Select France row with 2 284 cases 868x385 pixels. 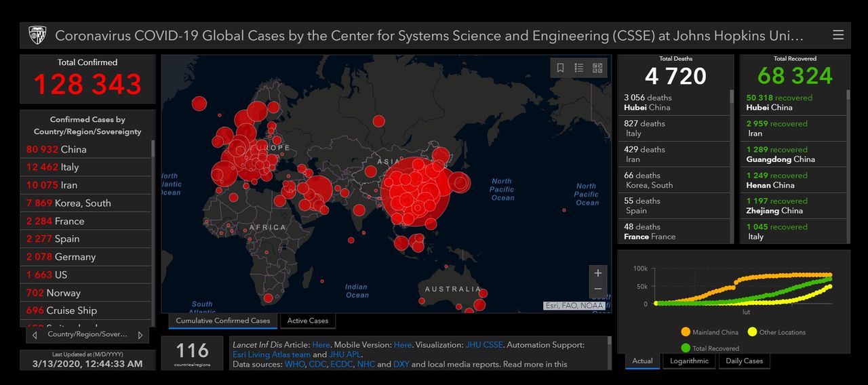pyautogui.click(x=85, y=221)
